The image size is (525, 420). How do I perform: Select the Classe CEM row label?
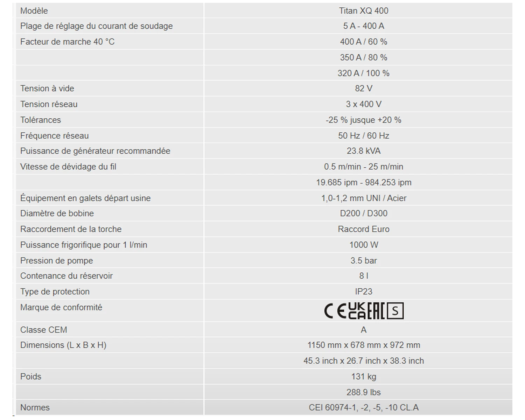[x=44, y=330]
